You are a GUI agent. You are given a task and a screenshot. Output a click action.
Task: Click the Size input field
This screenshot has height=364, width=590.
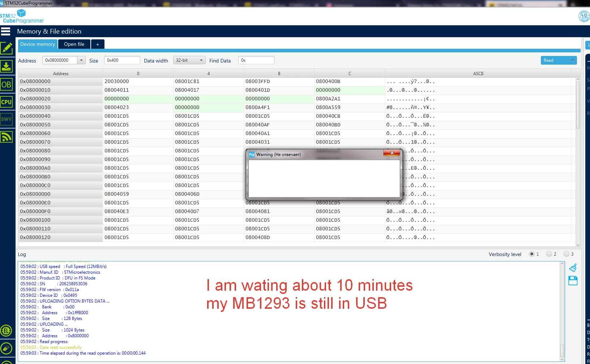coord(122,60)
